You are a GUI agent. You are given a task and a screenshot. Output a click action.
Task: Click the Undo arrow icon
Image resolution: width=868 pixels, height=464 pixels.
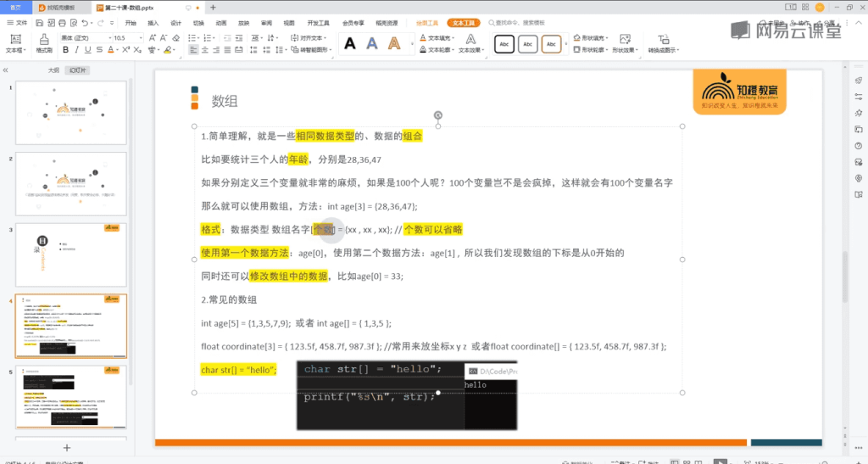[x=83, y=23]
